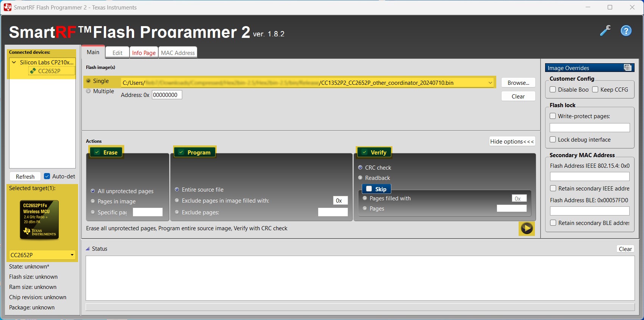The width and height of the screenshot is (644, 320).
Task: Click the "Flash size: unknown" text
Action: pyautogui.click(x=33, y=277)
